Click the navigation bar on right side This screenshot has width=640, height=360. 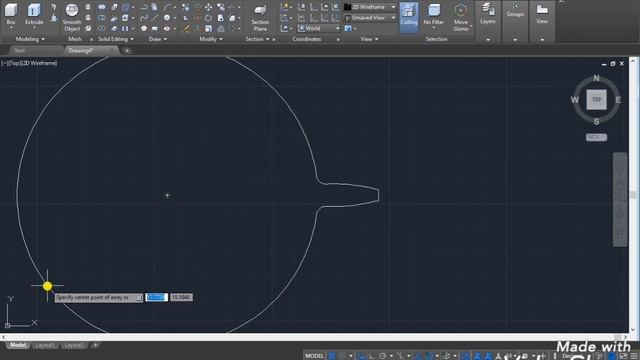[620, 199]
